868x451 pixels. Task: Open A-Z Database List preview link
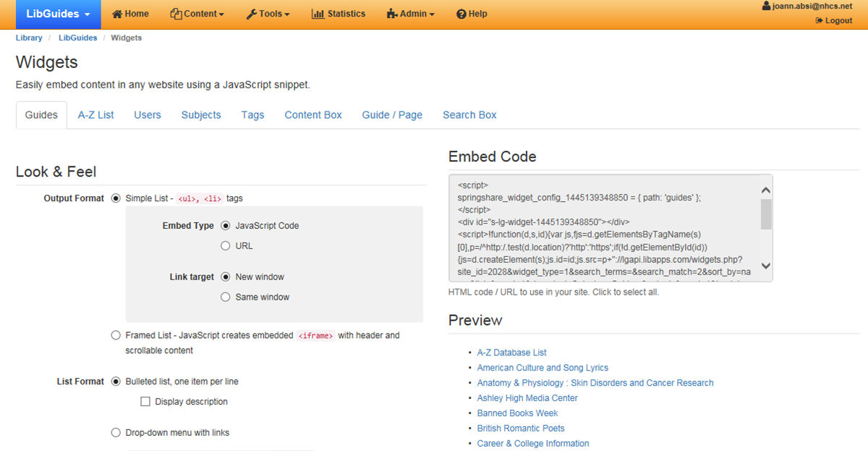[x=512, y=353]
